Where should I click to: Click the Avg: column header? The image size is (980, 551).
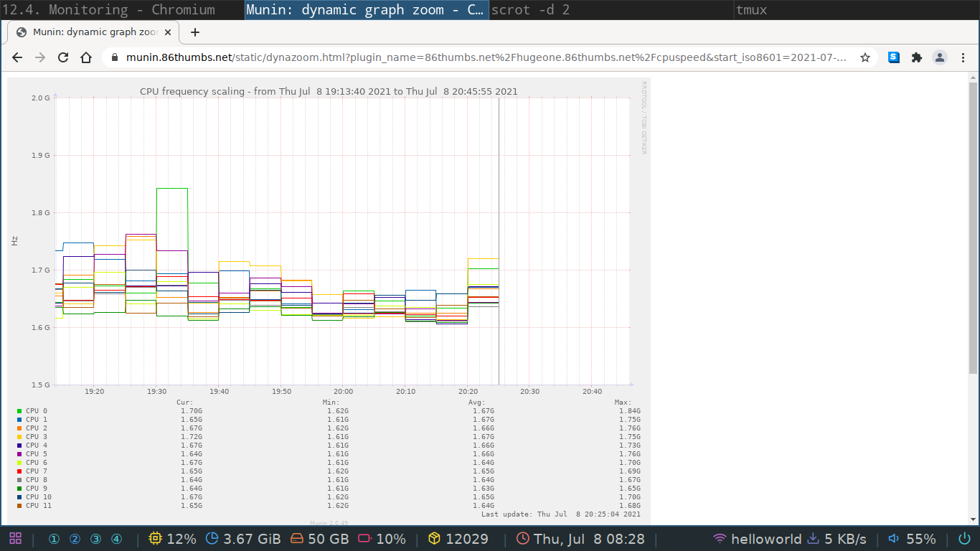(477, 402)
